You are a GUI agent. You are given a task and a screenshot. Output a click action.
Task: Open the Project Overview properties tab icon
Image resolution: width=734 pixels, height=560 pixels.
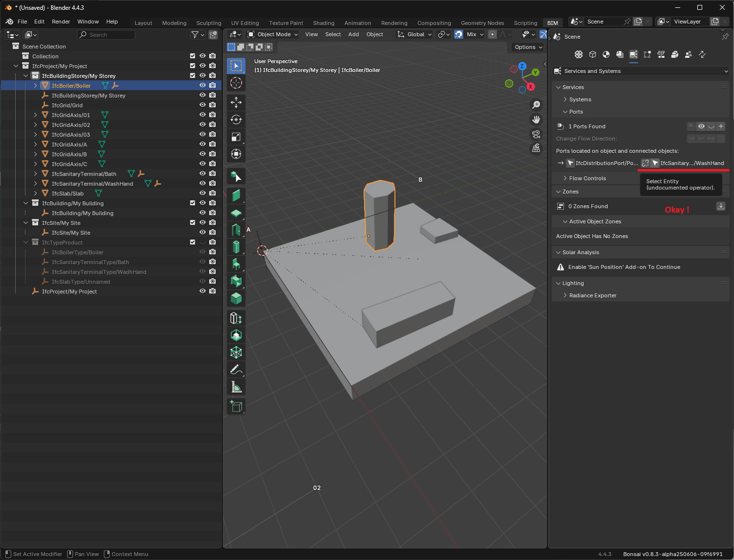click(x=579, y=54)
